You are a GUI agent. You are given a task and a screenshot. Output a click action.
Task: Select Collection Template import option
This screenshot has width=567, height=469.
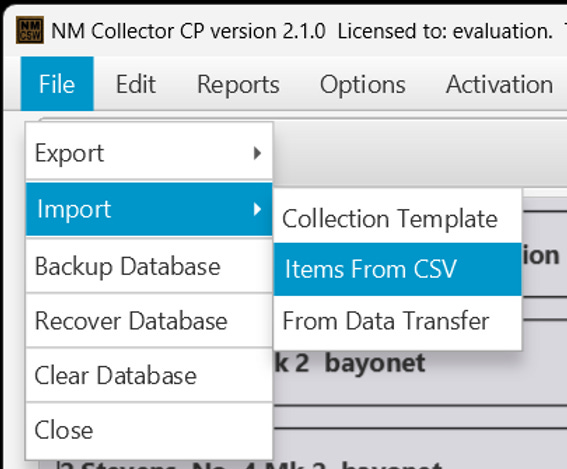coord(398,218)
